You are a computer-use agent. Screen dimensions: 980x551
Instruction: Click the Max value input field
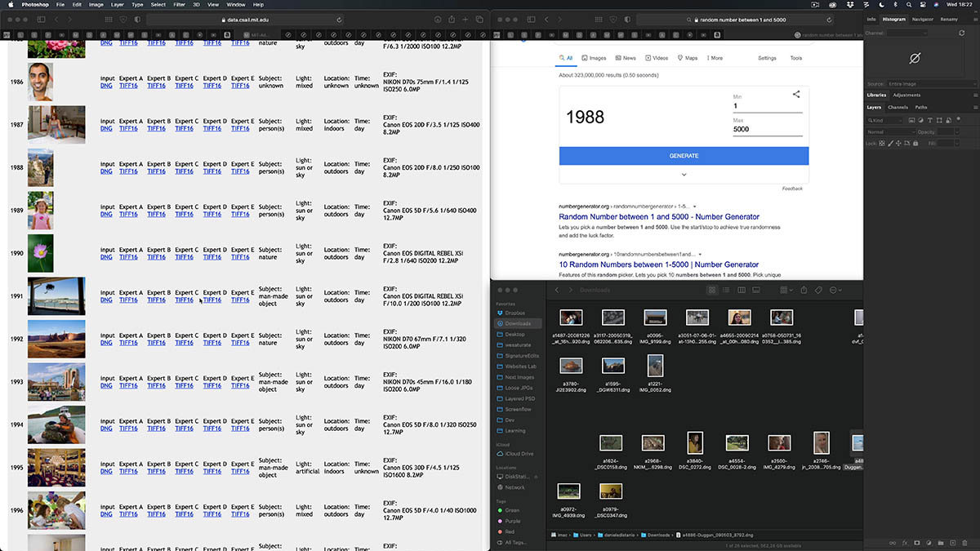tap(768, 129)
